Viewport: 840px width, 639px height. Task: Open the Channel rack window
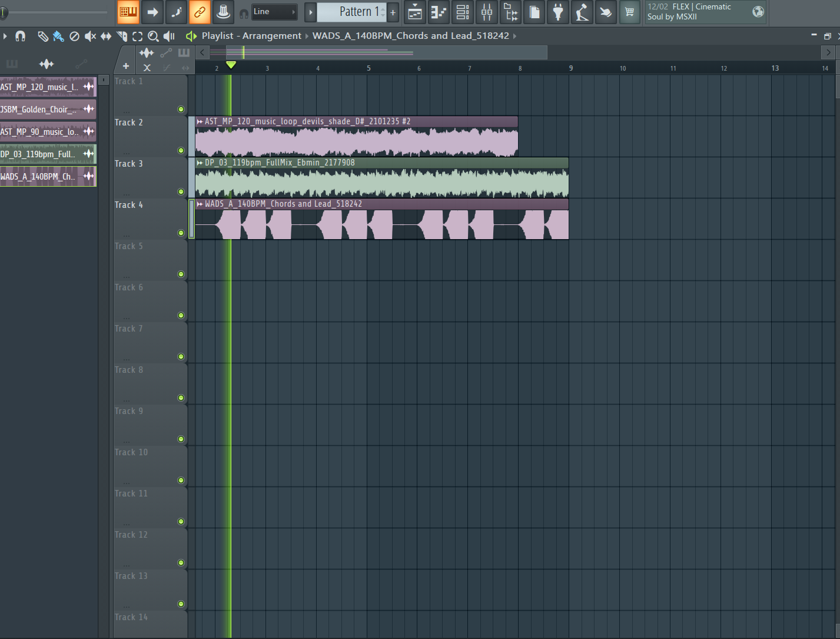click(x=463, y=12)
